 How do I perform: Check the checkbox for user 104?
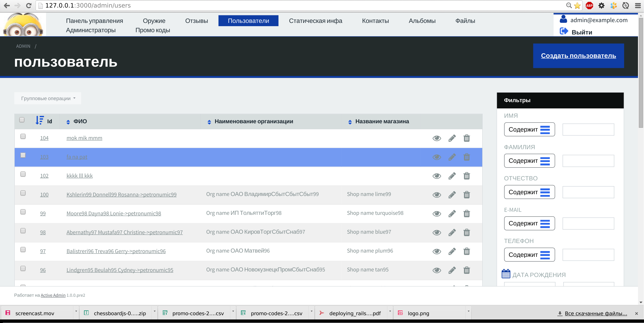point(23,136)
